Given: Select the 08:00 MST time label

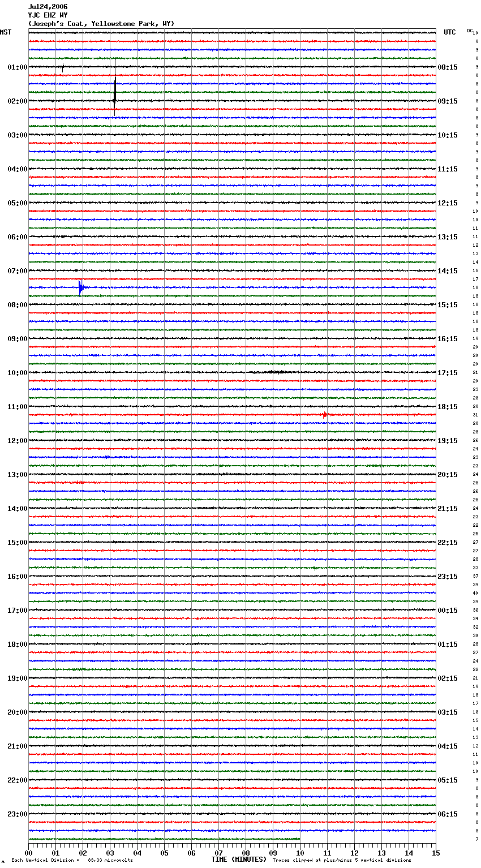Looking at the screenshot, I should [18, 305].
